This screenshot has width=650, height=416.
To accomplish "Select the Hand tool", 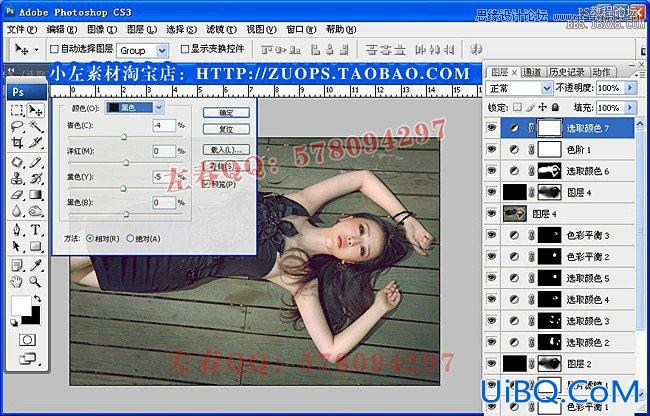I will click(17, 282).
